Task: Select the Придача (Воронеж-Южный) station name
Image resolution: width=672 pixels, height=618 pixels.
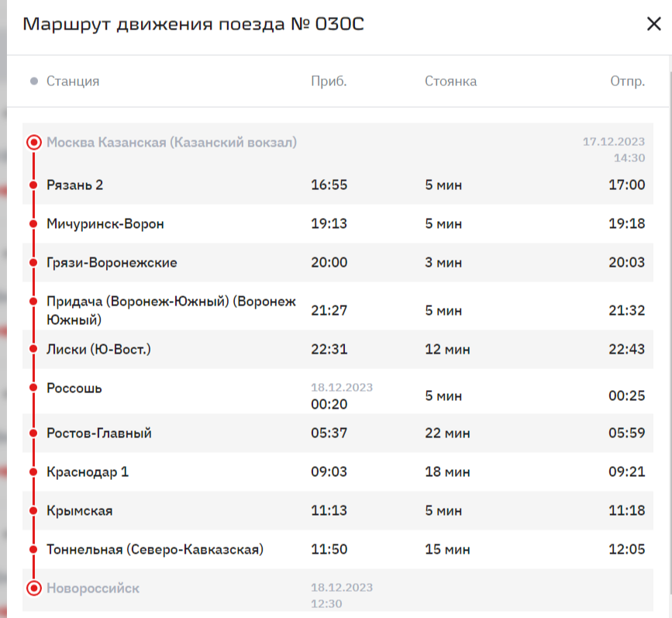Action: click(171, 310)
